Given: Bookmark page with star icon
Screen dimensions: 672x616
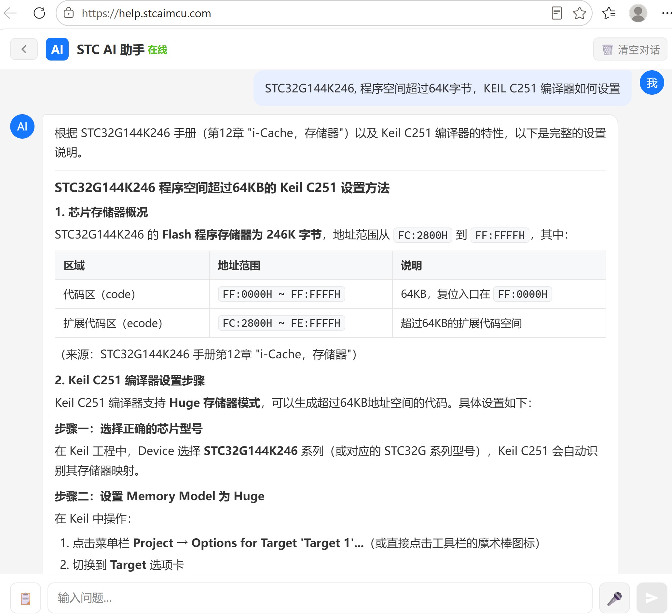Looking at the screenshot, I should point(579,13).
